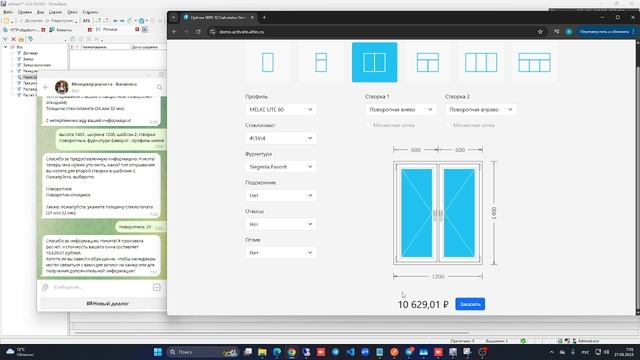640x360 pixels.
Task: Click the 10 629,01 ₽ price text
Action: 423,304
